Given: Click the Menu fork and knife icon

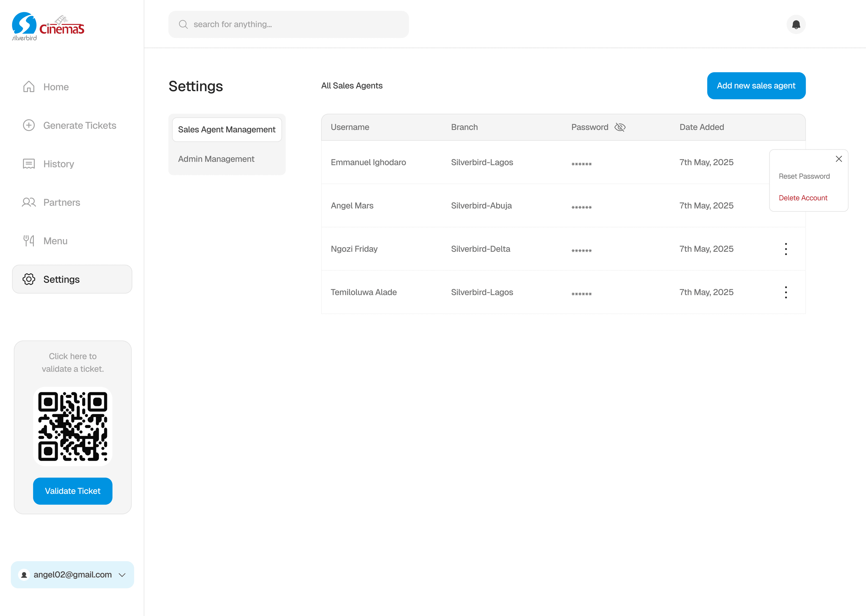Looking at the screenshot, I should click(29, 241).
